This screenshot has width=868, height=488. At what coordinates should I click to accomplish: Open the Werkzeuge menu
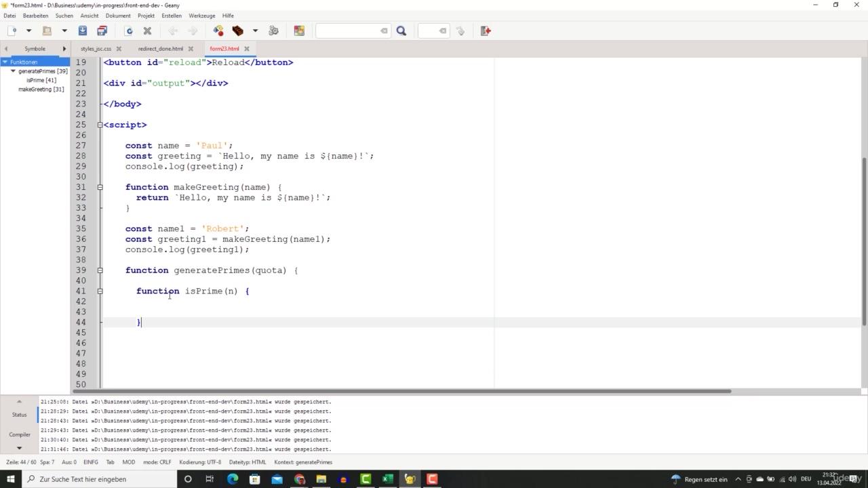pos(202,16)
